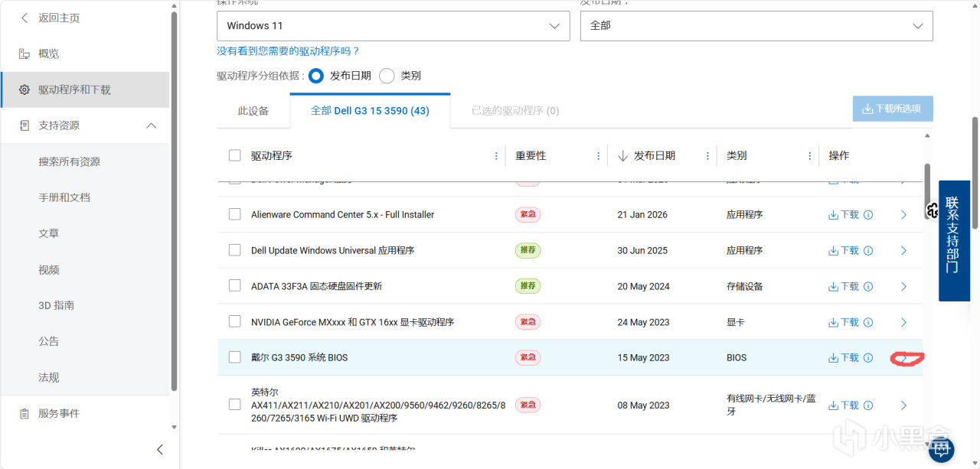This screenshot has height=469, width=980.
Task: Open the 全部 release date dropdown
Action: point(756,25)
